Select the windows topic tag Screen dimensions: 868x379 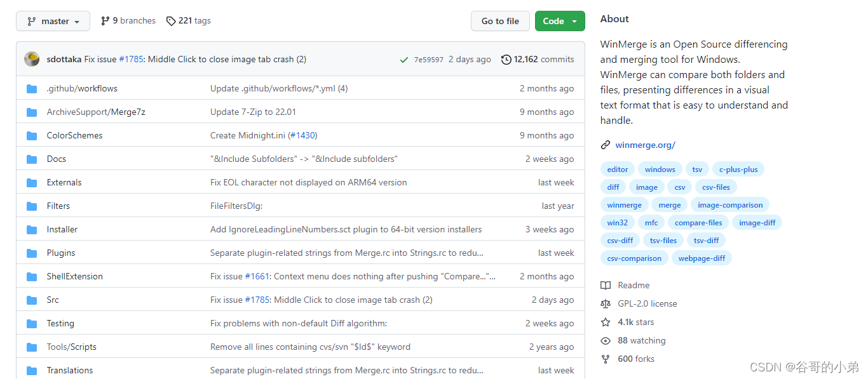coord(660,170)
